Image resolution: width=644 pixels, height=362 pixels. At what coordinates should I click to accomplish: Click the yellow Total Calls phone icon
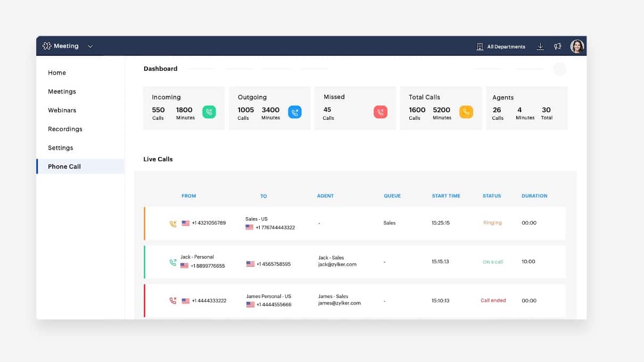point(466,112)
